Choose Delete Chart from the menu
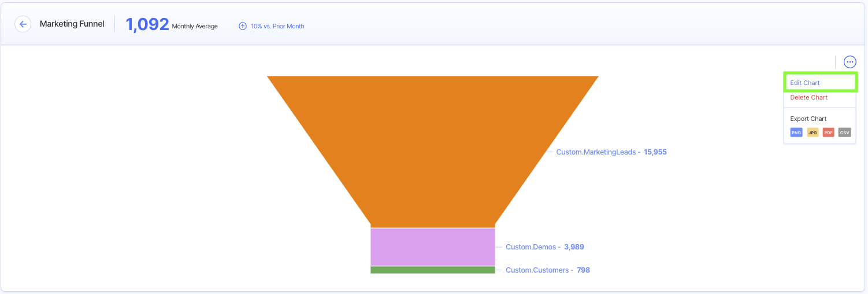Screen dimensions: 868x294 808,97
